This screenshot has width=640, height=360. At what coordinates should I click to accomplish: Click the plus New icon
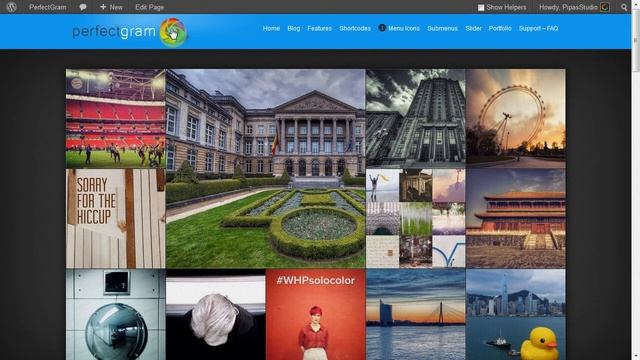point(103,7)
